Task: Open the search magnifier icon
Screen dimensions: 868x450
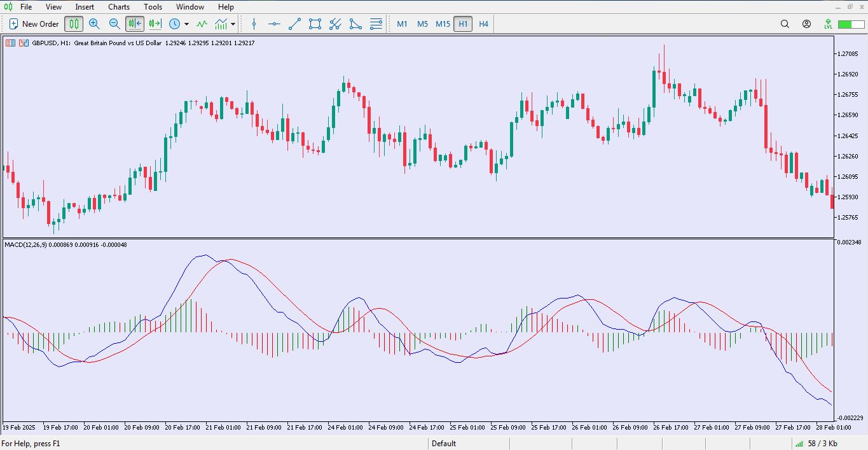Action: point(785,24)
